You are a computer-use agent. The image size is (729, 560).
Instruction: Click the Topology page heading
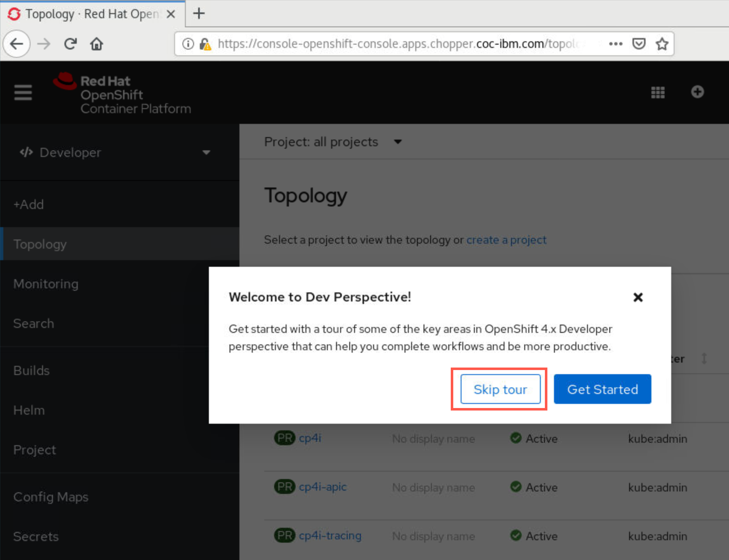(x=305, y=196)
